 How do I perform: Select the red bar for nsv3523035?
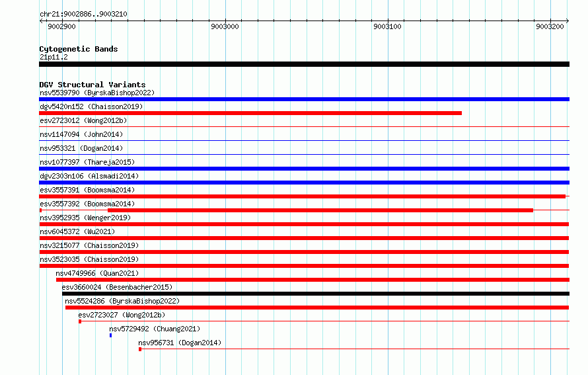tap(304, 266)
